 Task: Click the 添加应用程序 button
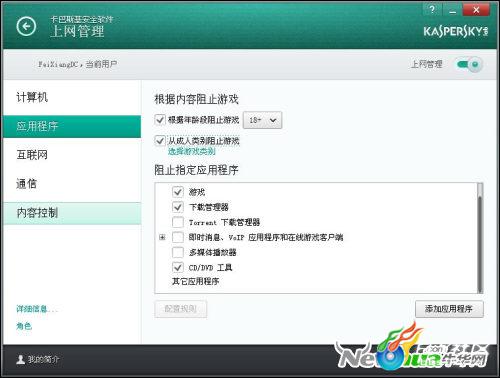pos(449,309)
